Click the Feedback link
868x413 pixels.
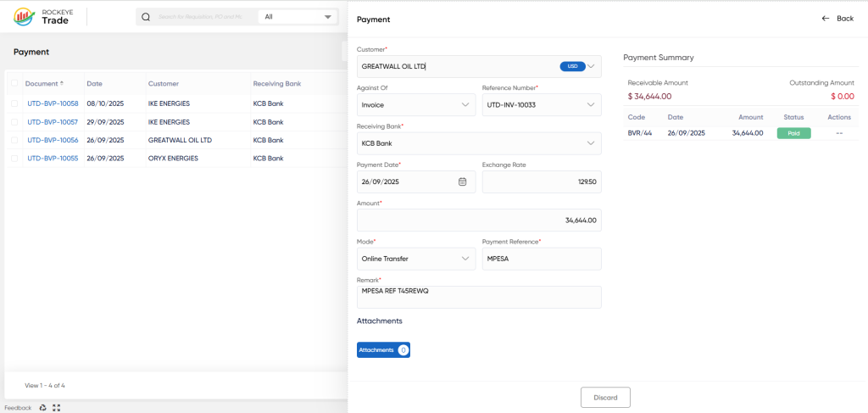[x=19, y=408]
